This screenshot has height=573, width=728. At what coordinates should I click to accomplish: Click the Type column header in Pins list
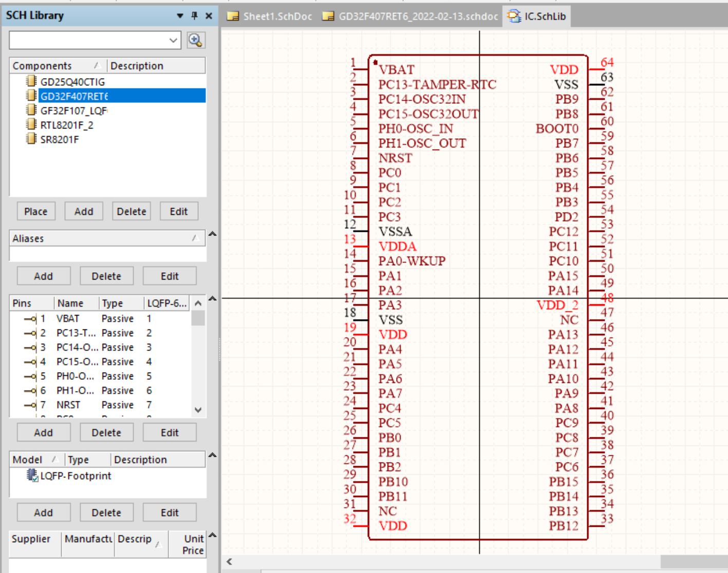(121, 303)
